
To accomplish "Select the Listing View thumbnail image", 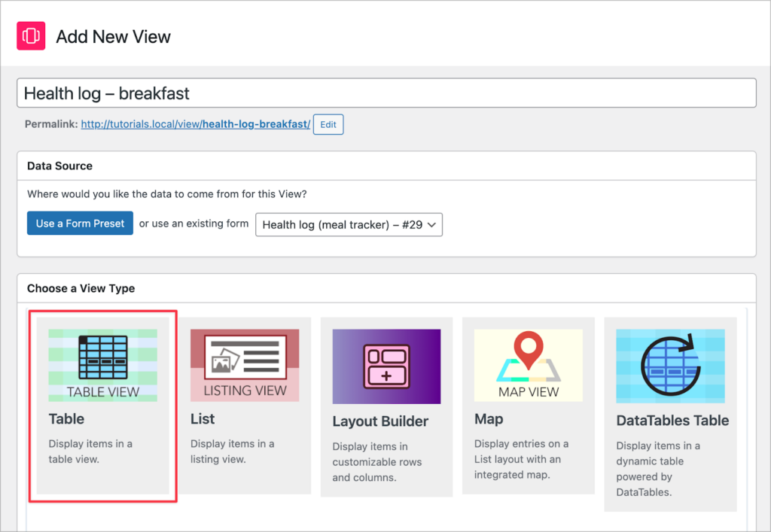I will tap(245, 366).
